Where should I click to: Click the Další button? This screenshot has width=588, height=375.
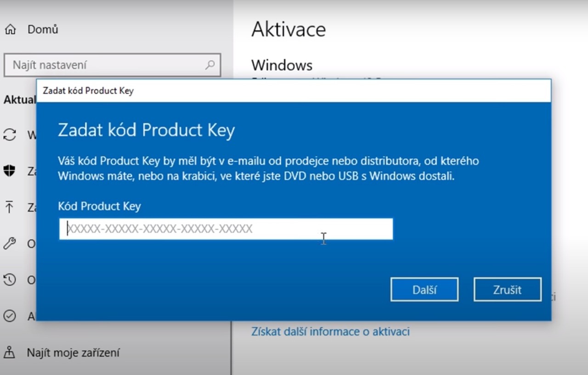pos(424,290)
